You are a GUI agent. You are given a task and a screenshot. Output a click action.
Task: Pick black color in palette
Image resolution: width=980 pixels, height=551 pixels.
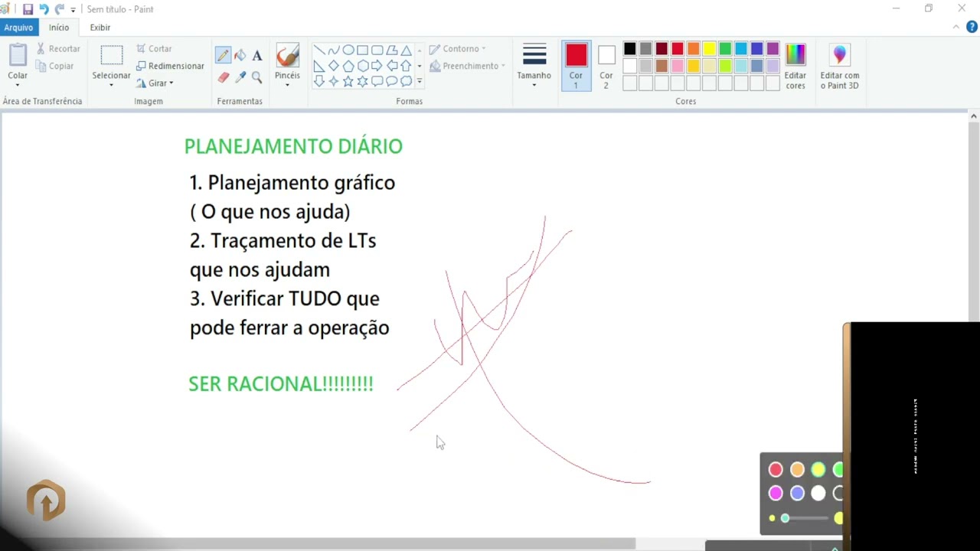click(630, 49)
